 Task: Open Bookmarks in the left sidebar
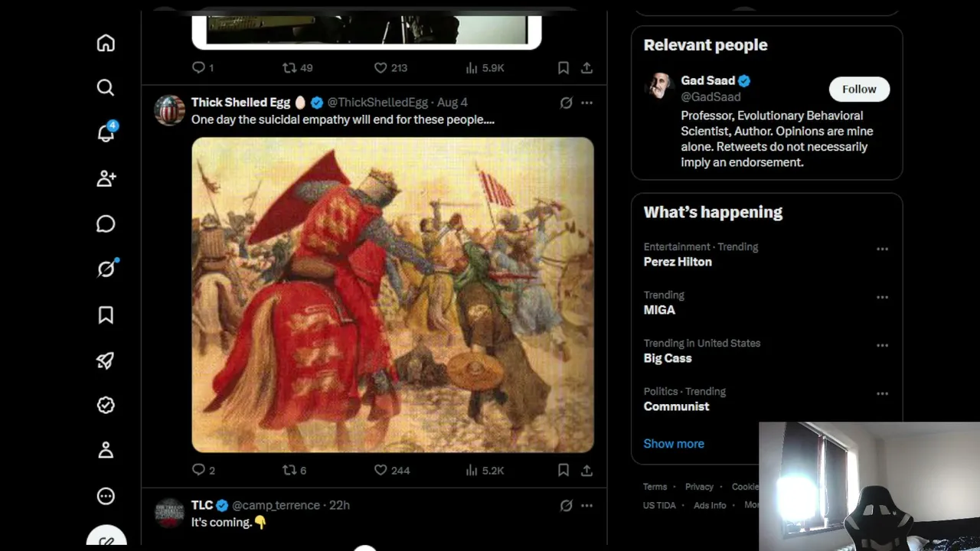point(106,315)
